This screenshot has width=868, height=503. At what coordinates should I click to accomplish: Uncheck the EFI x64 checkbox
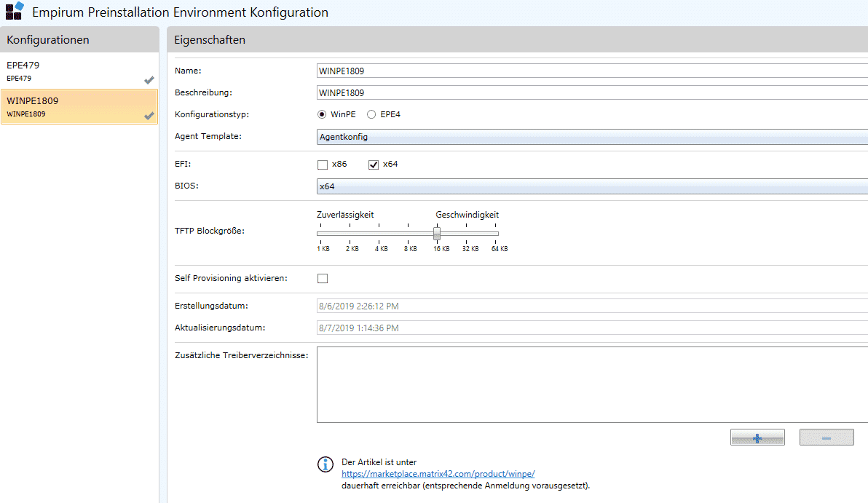pos(374,165)
